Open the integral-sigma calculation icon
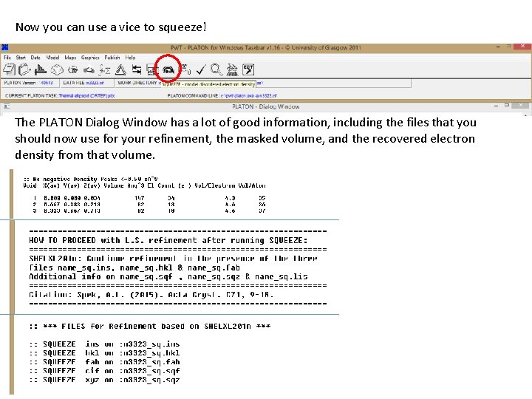This screenshot has width=532, height=399. coord(104,70)
